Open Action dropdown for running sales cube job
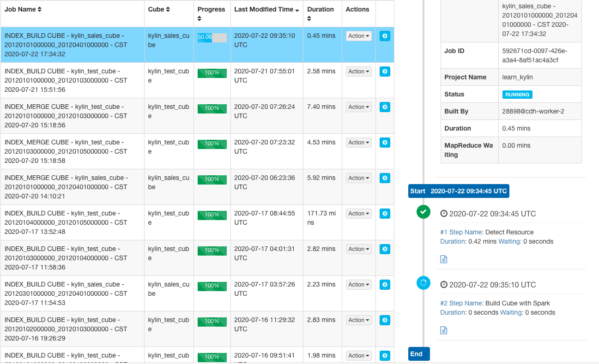The width and height of the screenshot is (599, 364). tap(359, 36)
